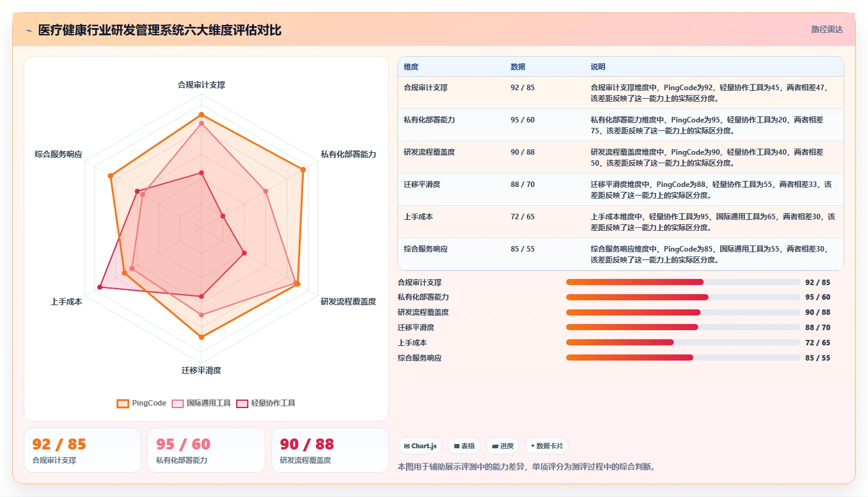The image size is (868, 497).
Task: Click the 综合服务响应 progress bar
Action: point(683,358)
